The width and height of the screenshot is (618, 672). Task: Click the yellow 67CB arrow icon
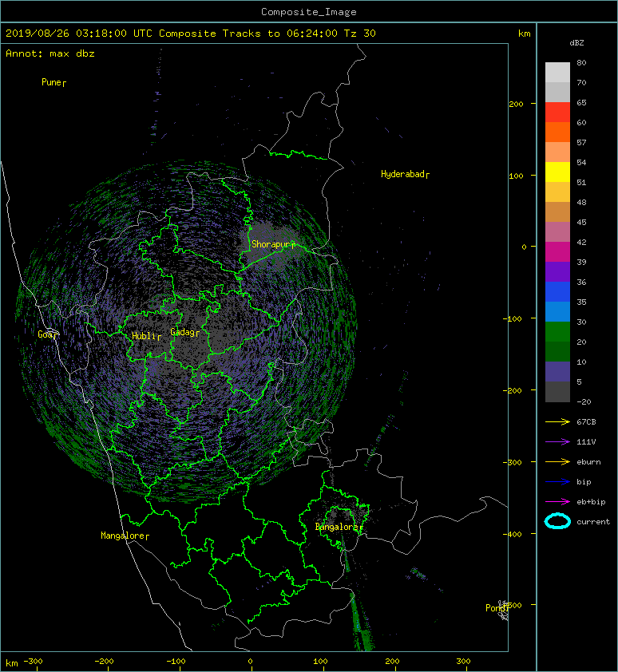557,421
